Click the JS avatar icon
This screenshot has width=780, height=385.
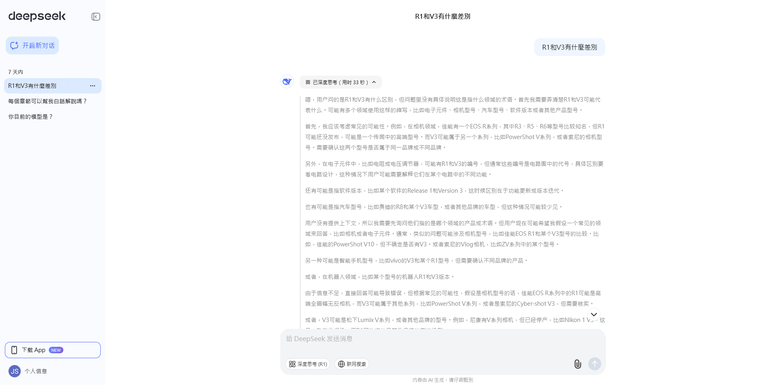tap(14, 371)
